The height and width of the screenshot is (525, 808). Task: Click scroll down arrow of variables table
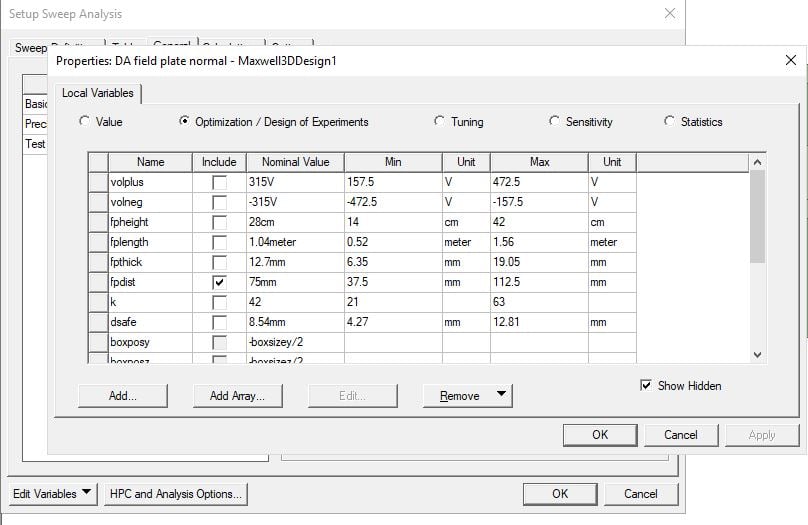click(x=757, y=354)
